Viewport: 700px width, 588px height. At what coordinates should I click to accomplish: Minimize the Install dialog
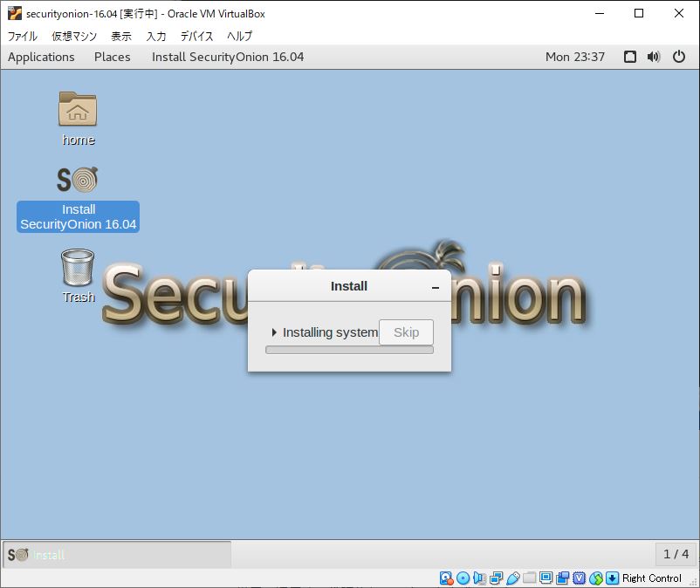(436, 288)
